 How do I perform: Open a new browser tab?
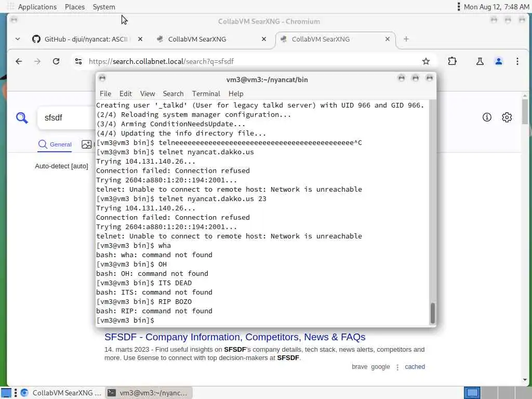click(406, 39)
